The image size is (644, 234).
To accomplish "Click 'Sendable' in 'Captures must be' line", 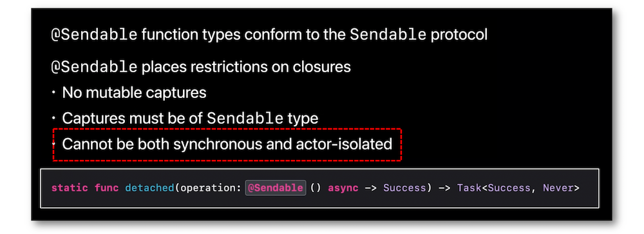I will (x=244, y=119).
